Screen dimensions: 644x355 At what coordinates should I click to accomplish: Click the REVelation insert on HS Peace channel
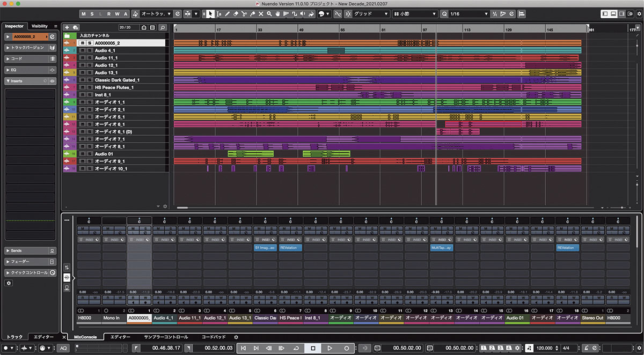pos(290,248)
